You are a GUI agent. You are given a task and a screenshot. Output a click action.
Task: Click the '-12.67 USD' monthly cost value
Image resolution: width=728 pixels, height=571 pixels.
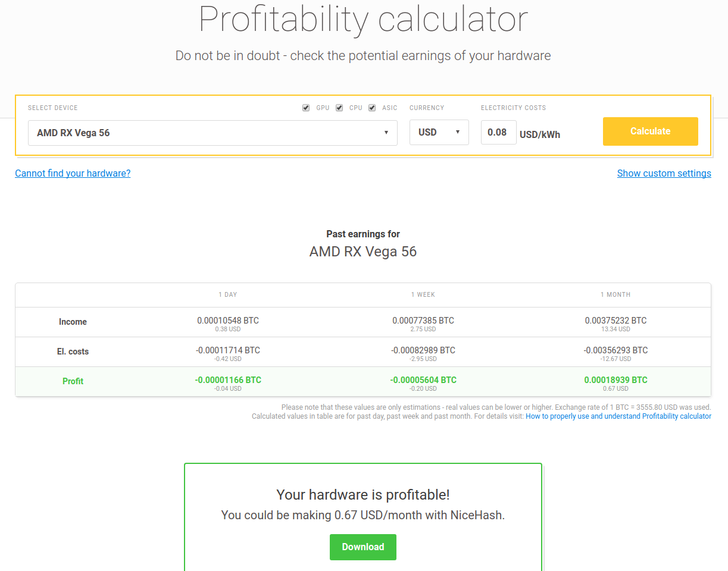pos(615,359)
